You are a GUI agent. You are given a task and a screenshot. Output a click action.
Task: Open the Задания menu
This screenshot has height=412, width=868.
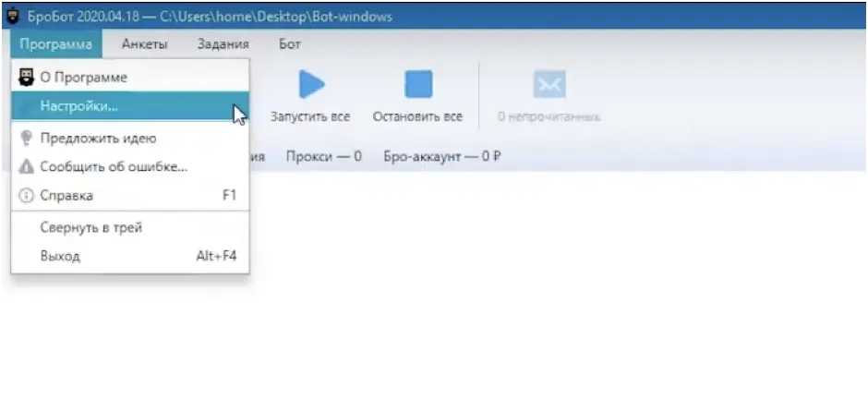(222, 44)
